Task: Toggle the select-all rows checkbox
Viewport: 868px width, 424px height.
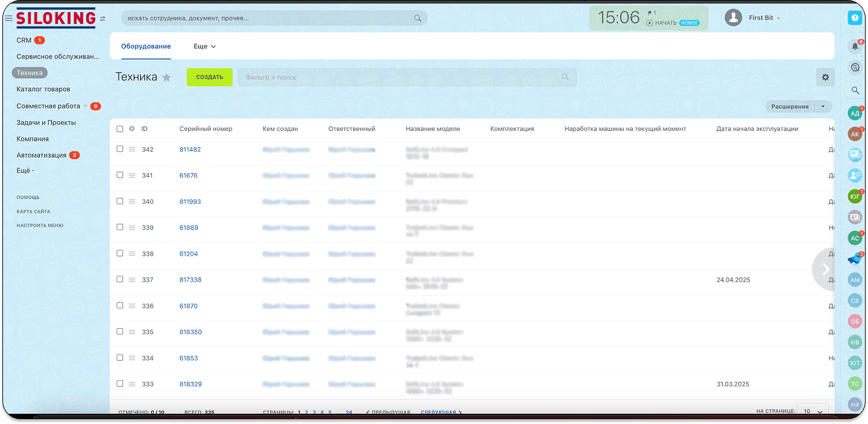Action: [x=119, y=128]
